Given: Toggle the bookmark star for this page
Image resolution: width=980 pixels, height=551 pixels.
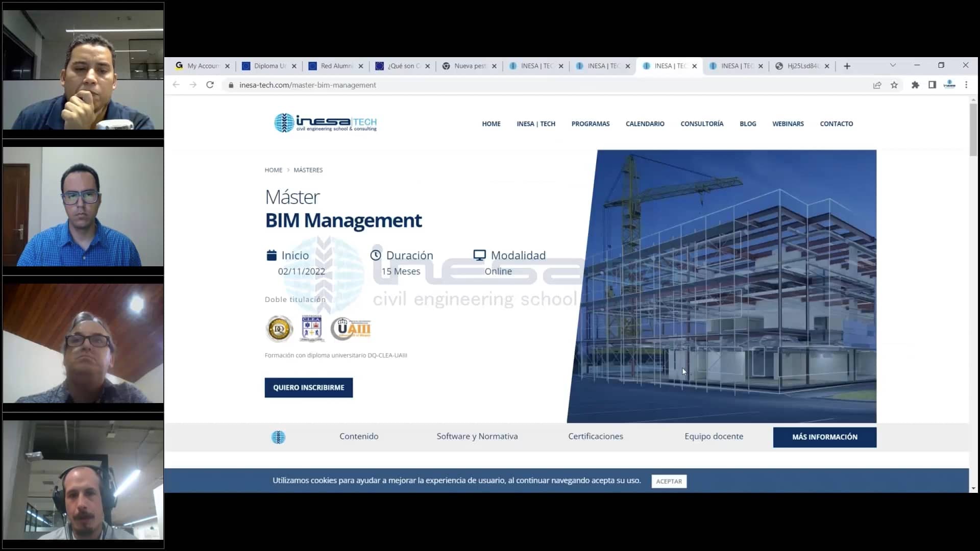Looking at the screenshot, I should coord(895,85).
